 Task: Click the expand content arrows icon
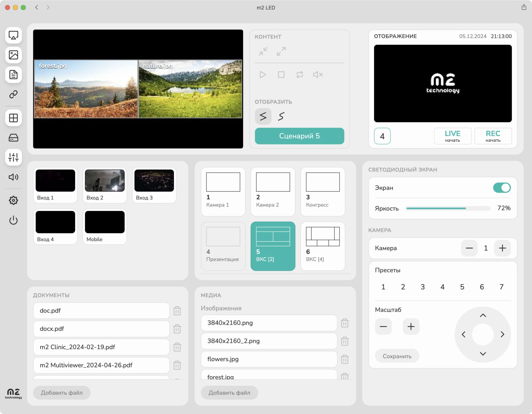281,51
